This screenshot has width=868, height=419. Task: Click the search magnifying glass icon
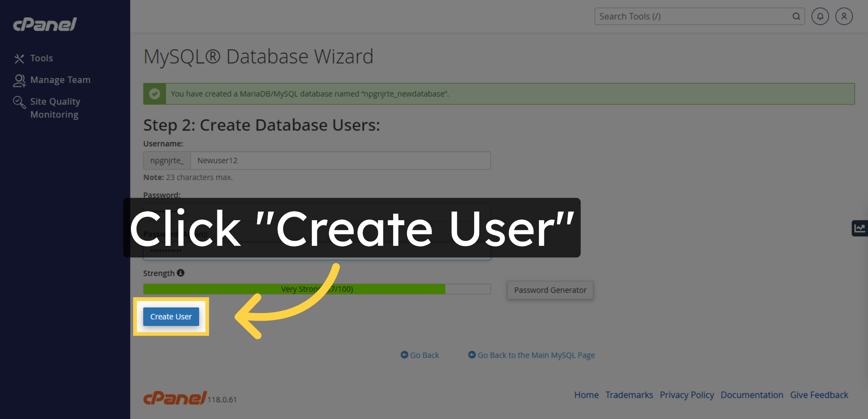[797, 16]
